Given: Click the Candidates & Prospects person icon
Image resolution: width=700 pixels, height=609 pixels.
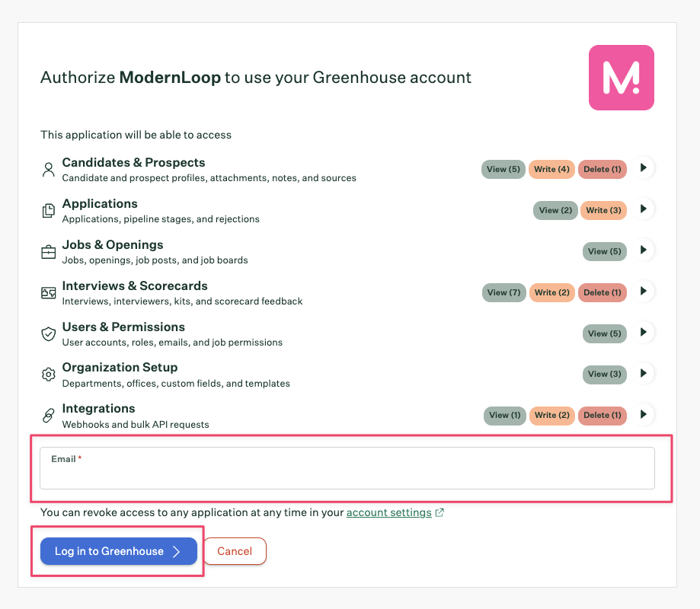Looking at the screenshot, I should [x=48, y=170].
